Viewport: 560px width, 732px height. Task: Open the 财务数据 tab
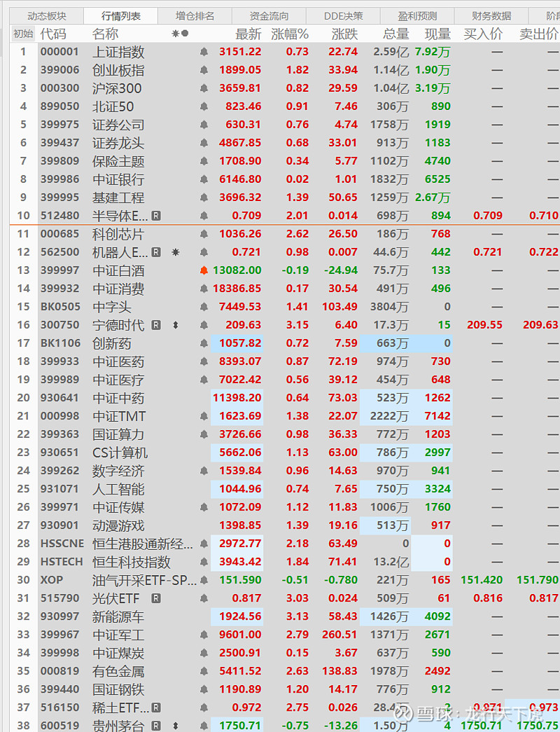pos(492,16)
